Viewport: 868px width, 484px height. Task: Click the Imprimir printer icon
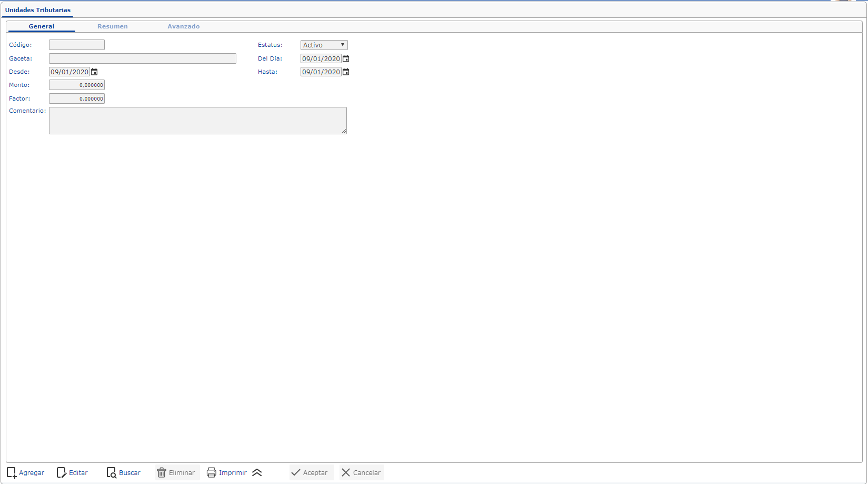[212, 473]
